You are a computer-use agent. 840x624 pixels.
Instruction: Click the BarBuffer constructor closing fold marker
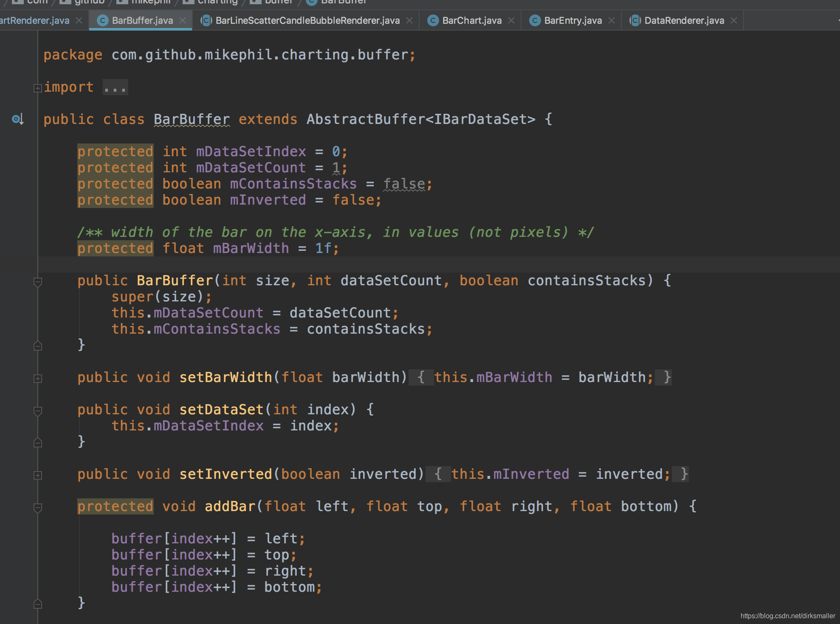click(37, 346)
